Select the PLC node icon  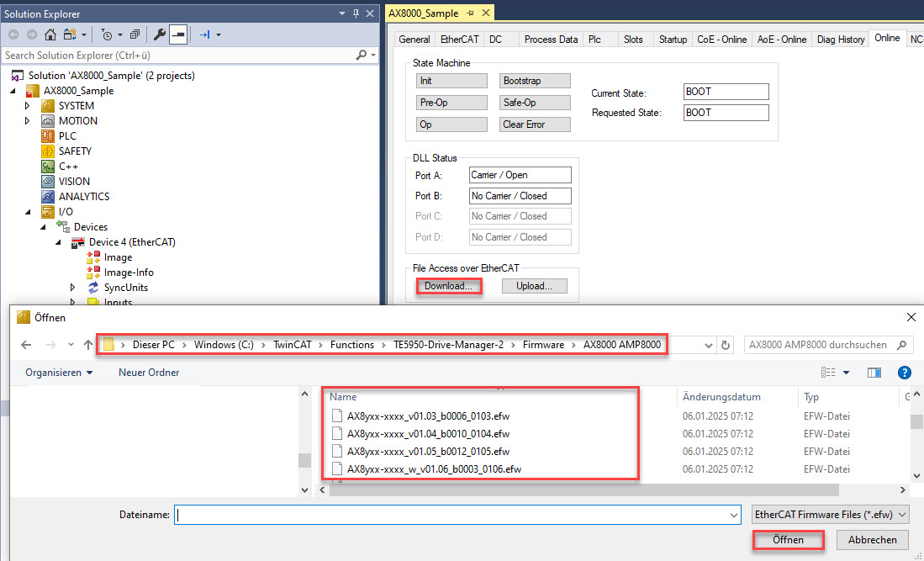pyautogui.click(x=48, y=136)
